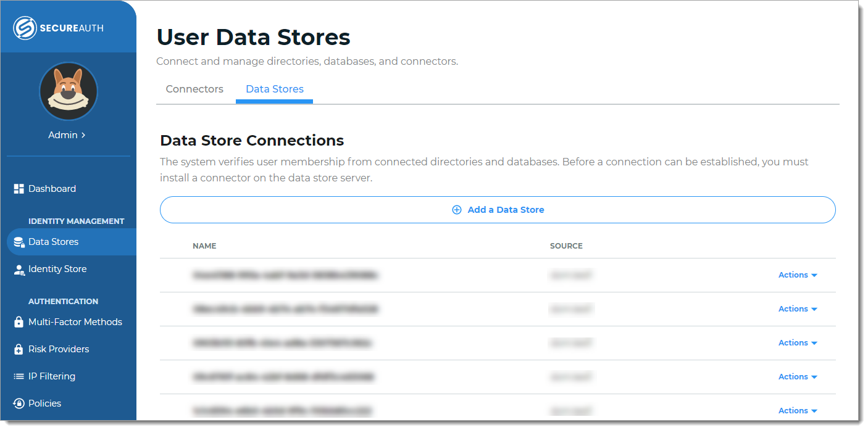Select the Data Stores sidebar icon
The height and width of the screenshot is (430, 868).
pyautogui.click(x=18, y=241)
